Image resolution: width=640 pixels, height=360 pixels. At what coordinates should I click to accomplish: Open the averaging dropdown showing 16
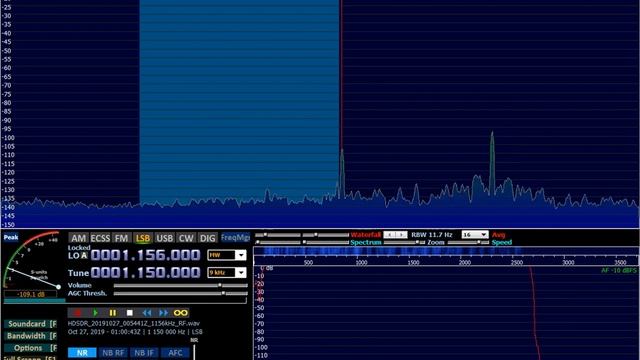pyautogui.click(x=475, y=235)
